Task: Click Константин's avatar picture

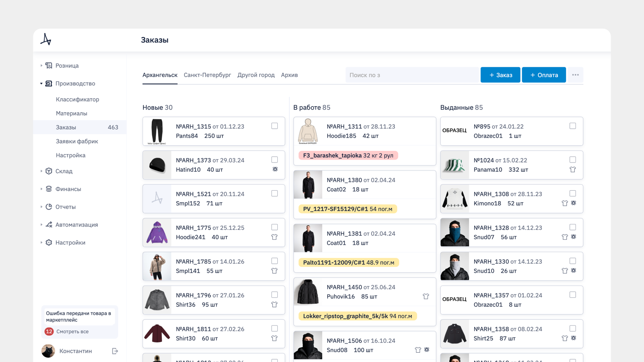Action: tap(48, 351)
